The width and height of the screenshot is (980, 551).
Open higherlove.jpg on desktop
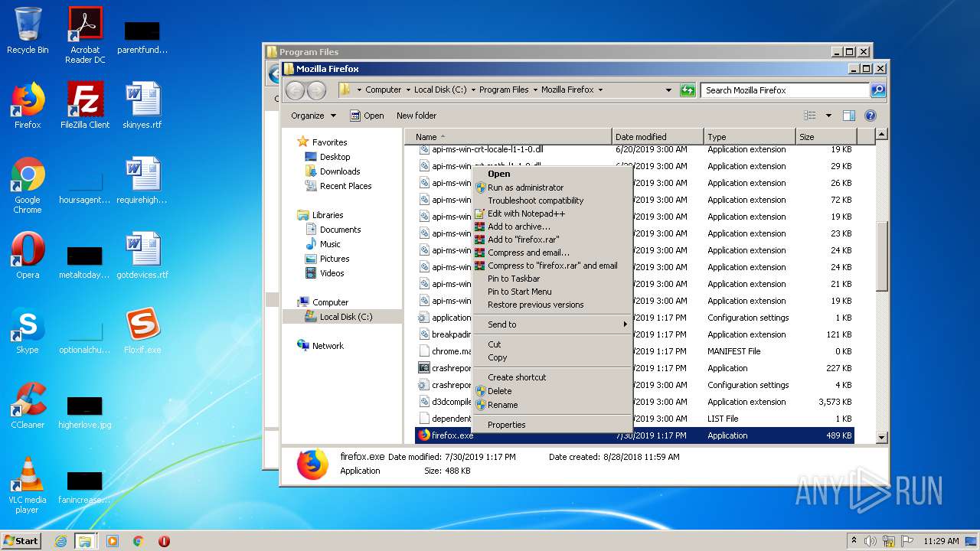pos(85,412)
